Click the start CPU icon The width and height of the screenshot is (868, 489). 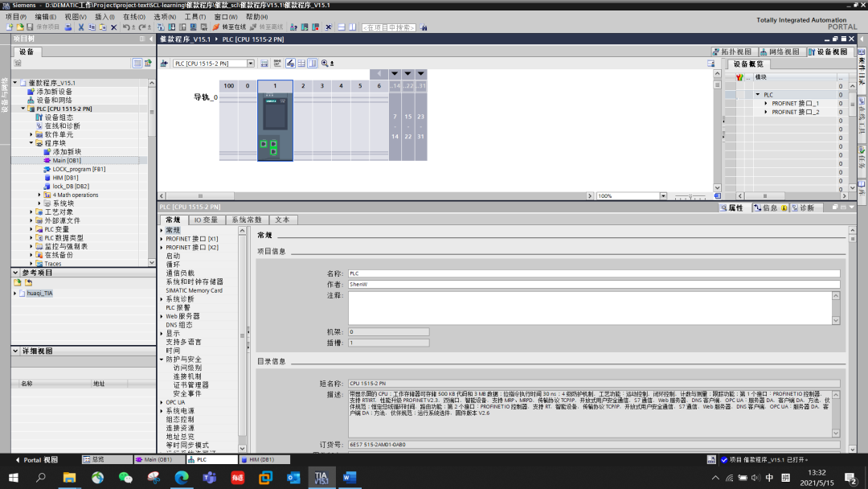click(305, 27)
